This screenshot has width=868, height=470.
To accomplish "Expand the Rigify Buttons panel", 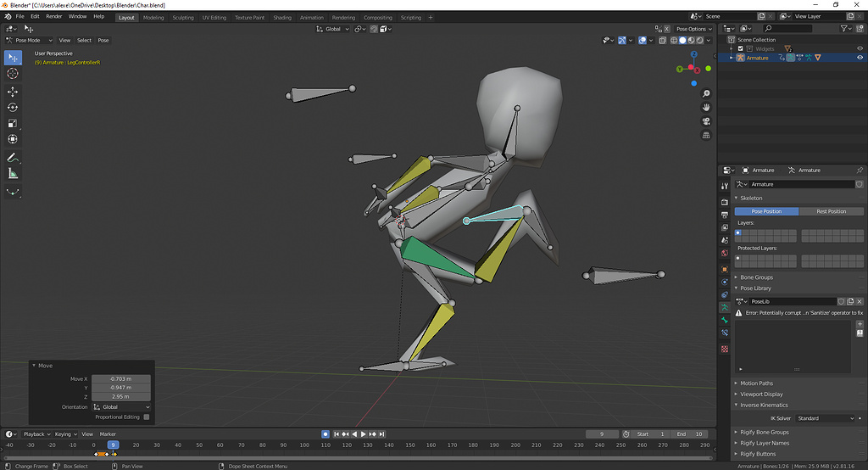I will (x=757, y=454).
